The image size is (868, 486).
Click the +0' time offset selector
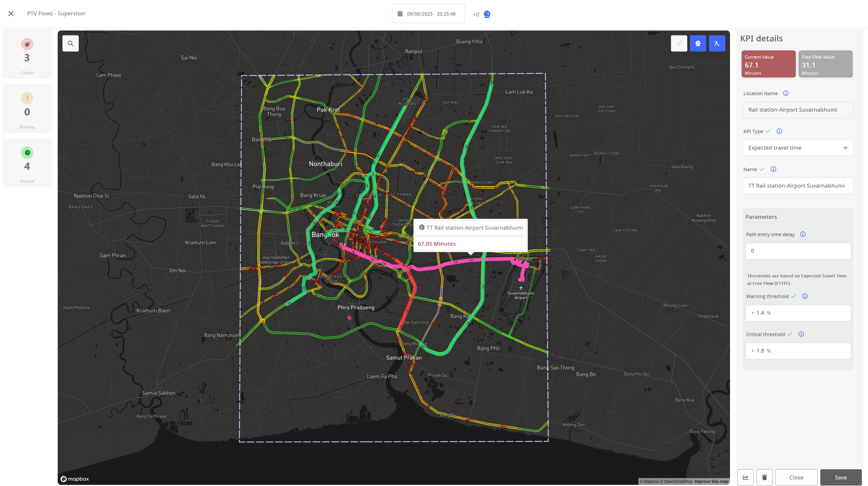tap(476, 14)
